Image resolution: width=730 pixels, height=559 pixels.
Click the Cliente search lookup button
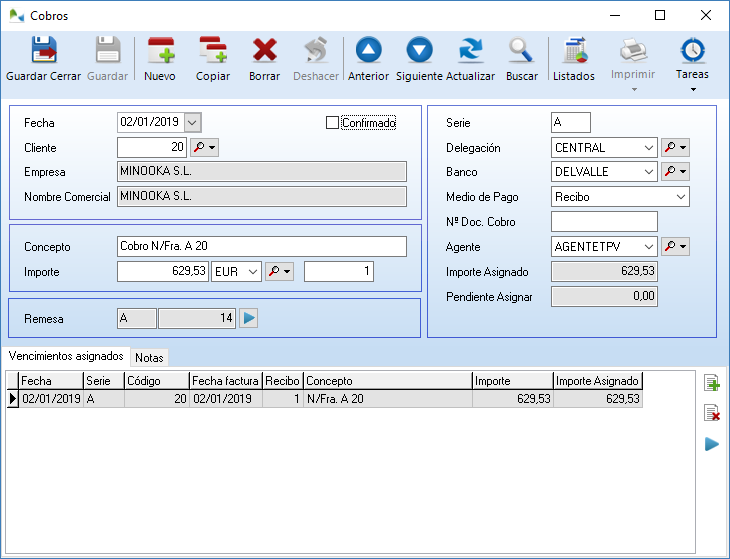coord(204,147)
